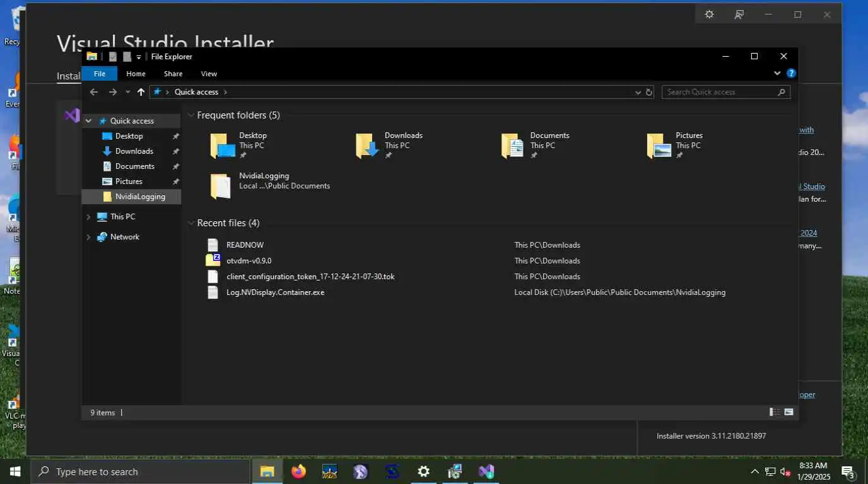This screenshot has height=484, width=868.
Task: Switch to Large icons view in status bar
Action: (x=789, y=412)
